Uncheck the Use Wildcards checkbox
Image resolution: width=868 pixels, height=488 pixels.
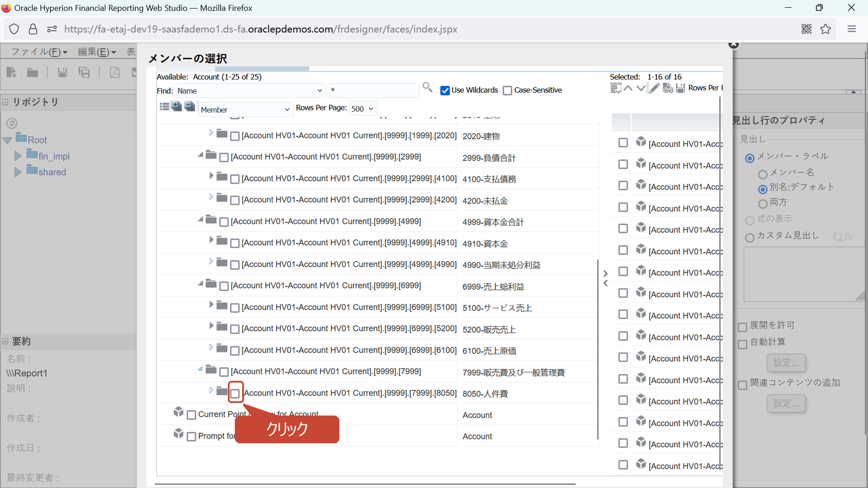pos(445,90)
